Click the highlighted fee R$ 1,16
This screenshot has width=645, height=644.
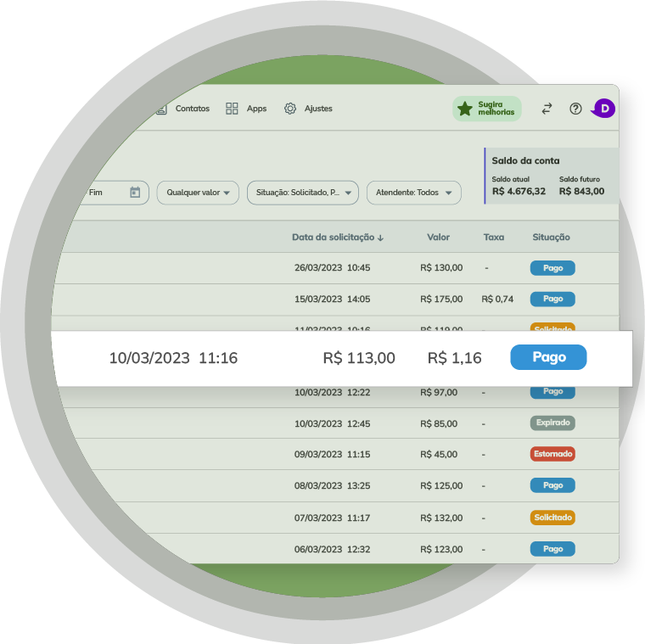[455, 358]
